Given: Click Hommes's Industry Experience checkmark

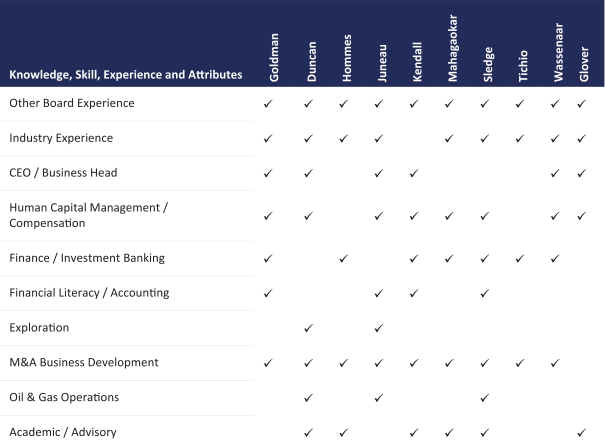Looking at the screenshot, I should (x=343, y=138).
